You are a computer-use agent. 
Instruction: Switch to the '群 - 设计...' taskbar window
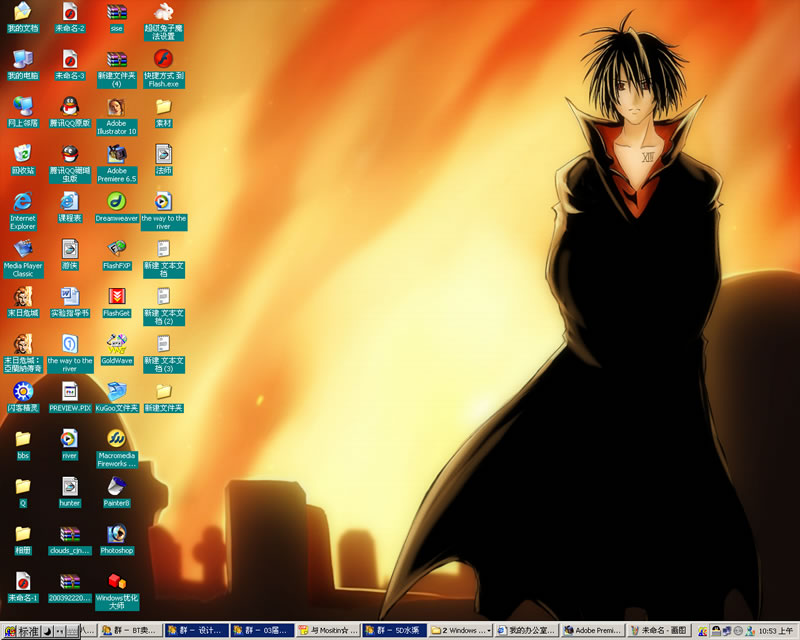pos(197,631)
